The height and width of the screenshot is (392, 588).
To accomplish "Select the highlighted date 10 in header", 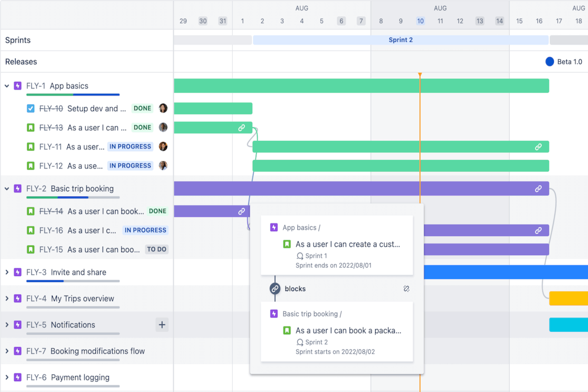I will [x=420, y=21].
